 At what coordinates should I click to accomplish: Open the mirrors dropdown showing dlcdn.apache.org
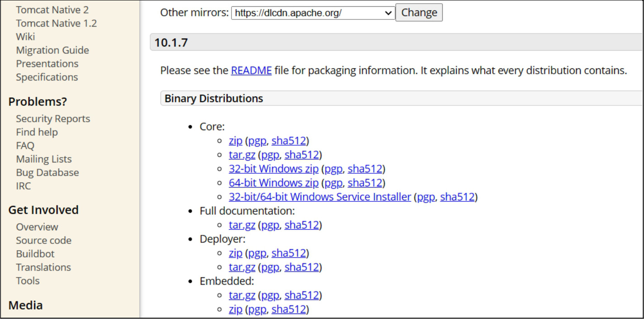[313, 13]
